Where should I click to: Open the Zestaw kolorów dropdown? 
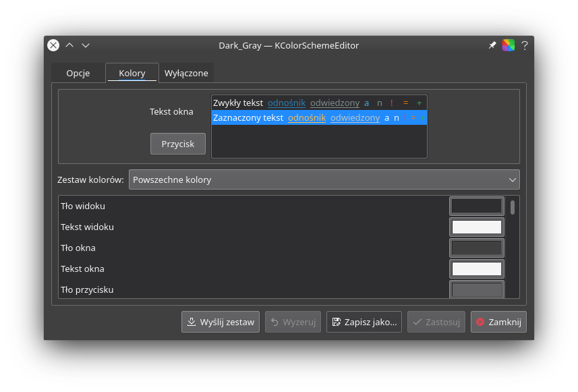pyautogui.click(x=324, y=179)
